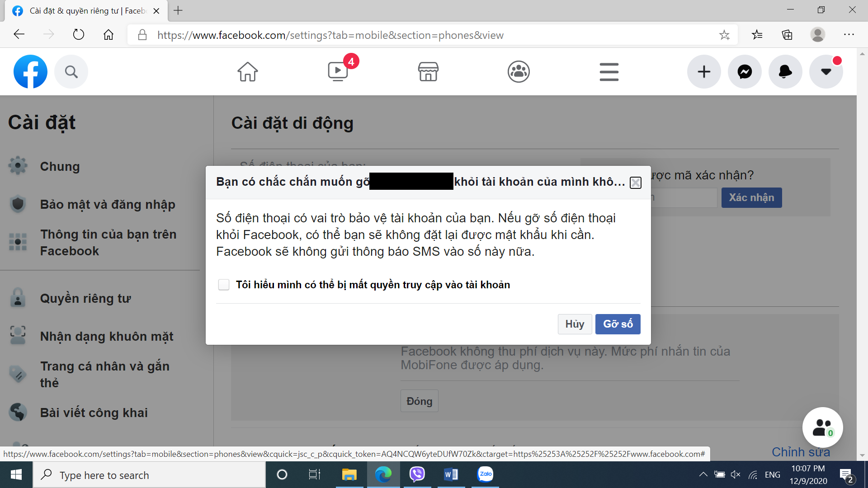Open the Facebook search icon
868x488 pixels.
pyautogui.click(x=71, y=71)
